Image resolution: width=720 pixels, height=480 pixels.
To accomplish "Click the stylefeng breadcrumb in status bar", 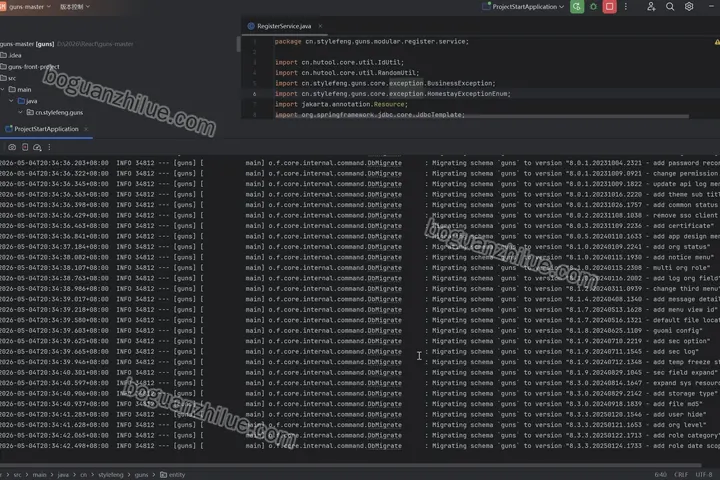I will pyautogui.click(x=111, y=474).
